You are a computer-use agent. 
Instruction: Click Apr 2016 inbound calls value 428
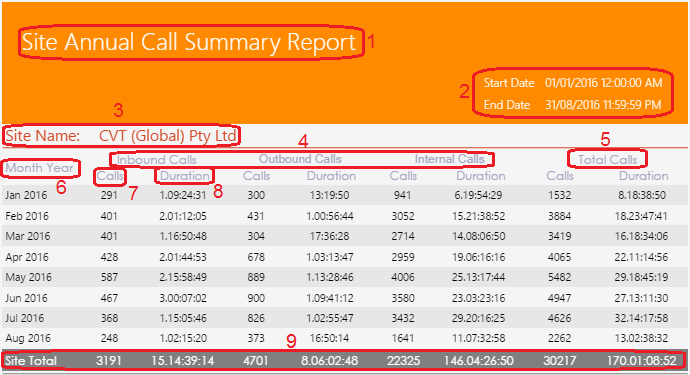click(109, 257)
